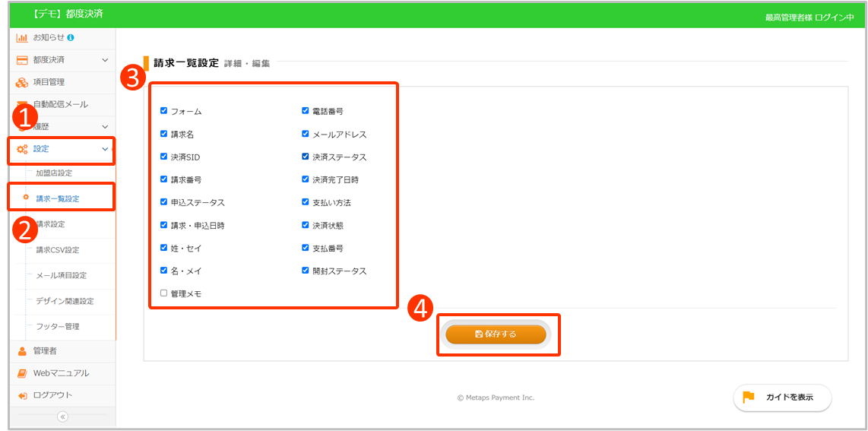Click the ガイドを表示 button
Image resolution: width=868 pixels, height=431 pixels.
click(x=782, y=398)
